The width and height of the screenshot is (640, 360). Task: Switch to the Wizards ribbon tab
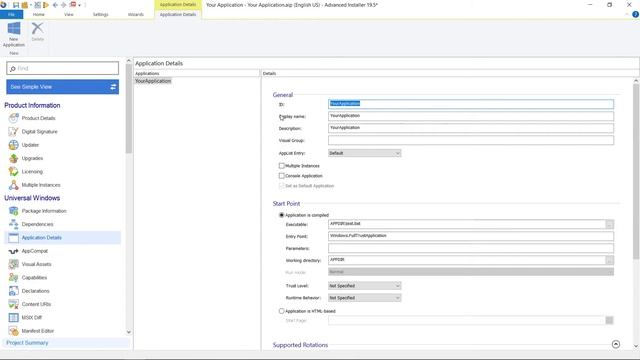[136, 14]
